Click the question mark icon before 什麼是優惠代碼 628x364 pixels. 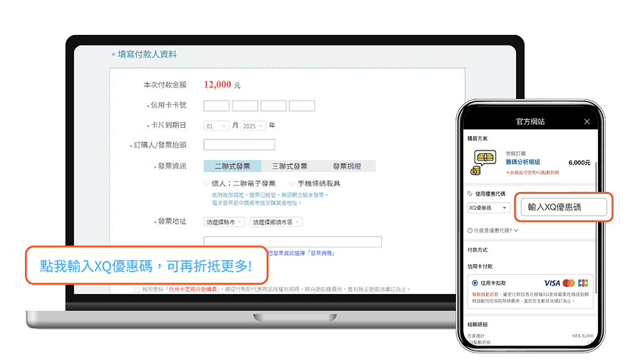pyautogui.click(x=470, y=231)
